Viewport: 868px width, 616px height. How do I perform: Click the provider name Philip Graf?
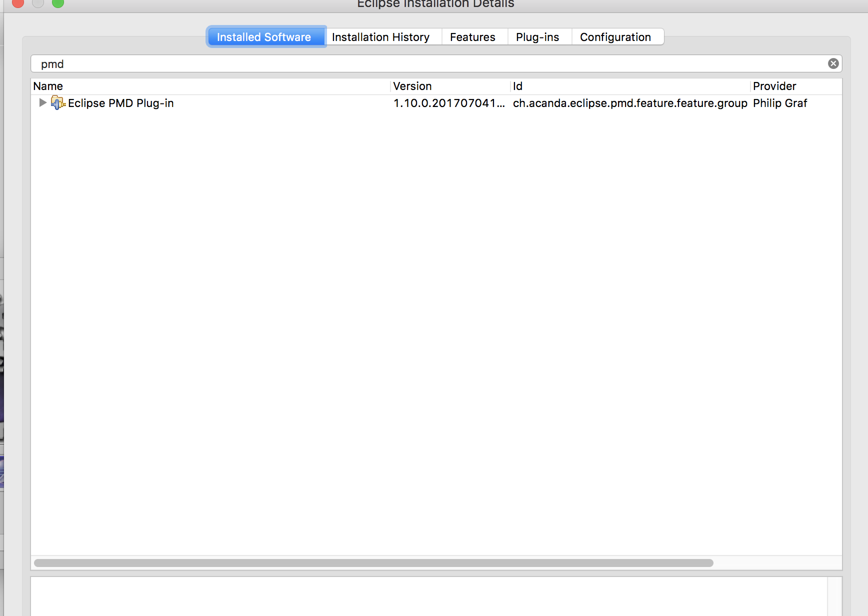coord(780,103)
